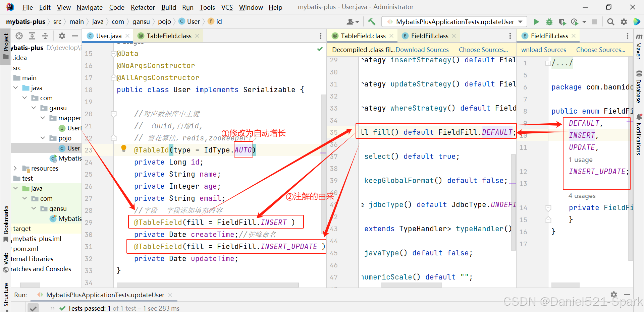Open tab options for middle editor group
This screenshot has width=644, height=312.
pyautogui.click(x=510, y=36)
